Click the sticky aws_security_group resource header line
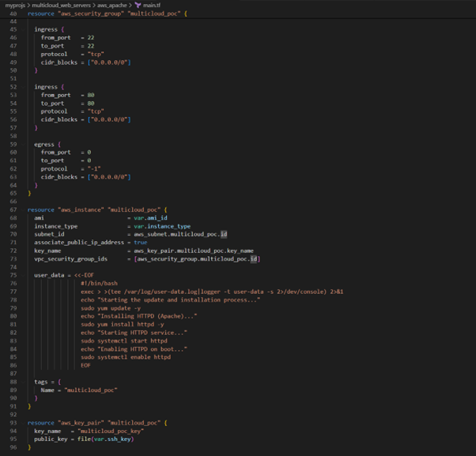 pos(107,13)
